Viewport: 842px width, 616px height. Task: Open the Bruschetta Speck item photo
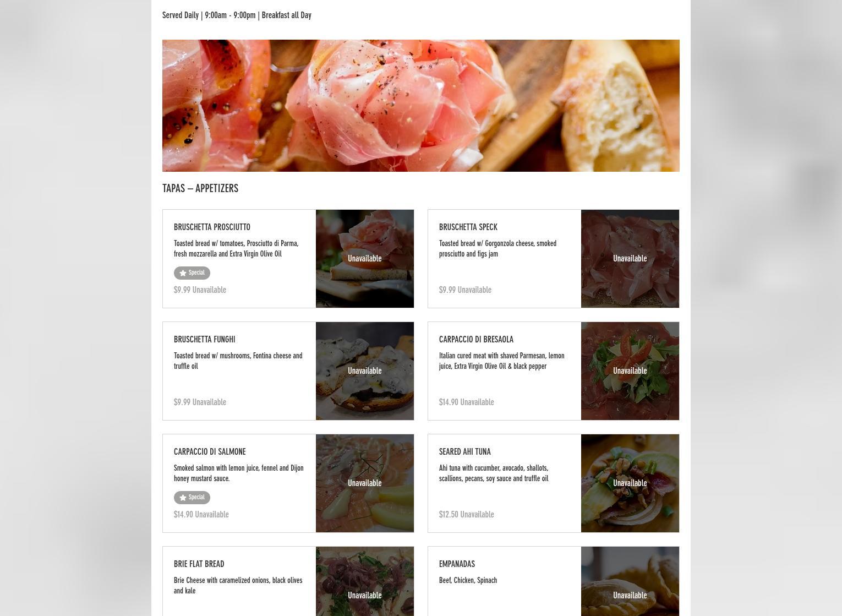tap(630, 259)
